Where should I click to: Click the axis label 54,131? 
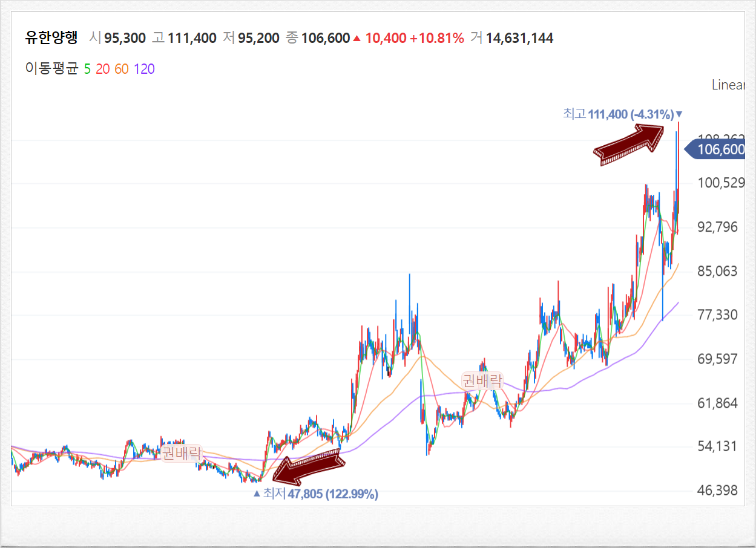(718, 446)
